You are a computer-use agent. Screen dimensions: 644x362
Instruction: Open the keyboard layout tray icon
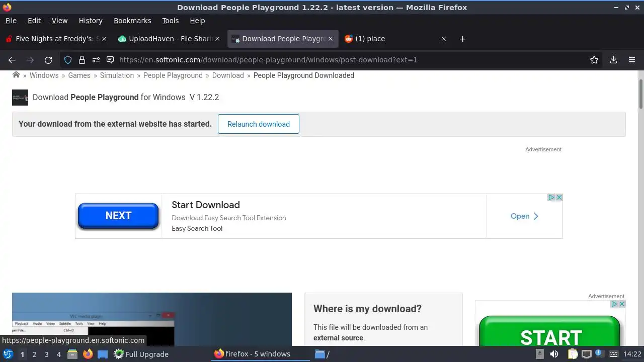pyautogui.click(x=613, y=354)
